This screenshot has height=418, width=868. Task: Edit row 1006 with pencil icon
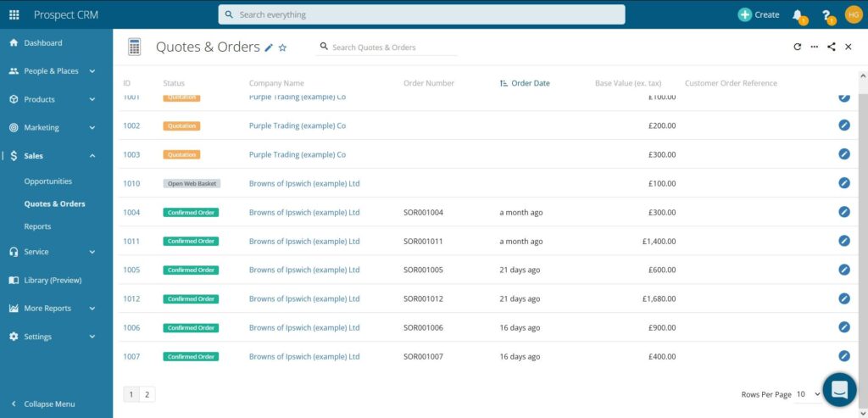point(843,327)
